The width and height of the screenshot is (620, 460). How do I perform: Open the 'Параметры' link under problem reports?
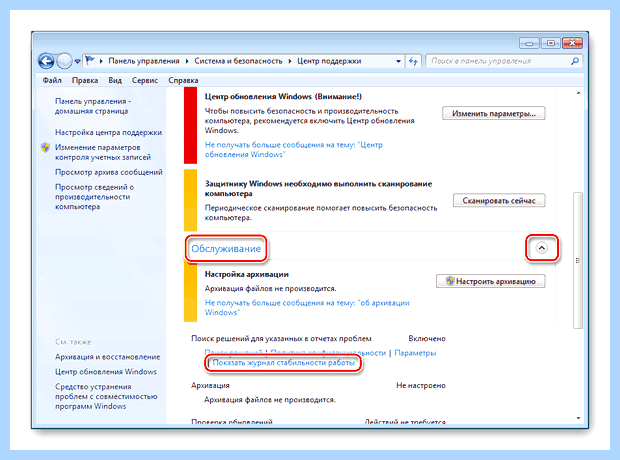(x=415, y=353)
